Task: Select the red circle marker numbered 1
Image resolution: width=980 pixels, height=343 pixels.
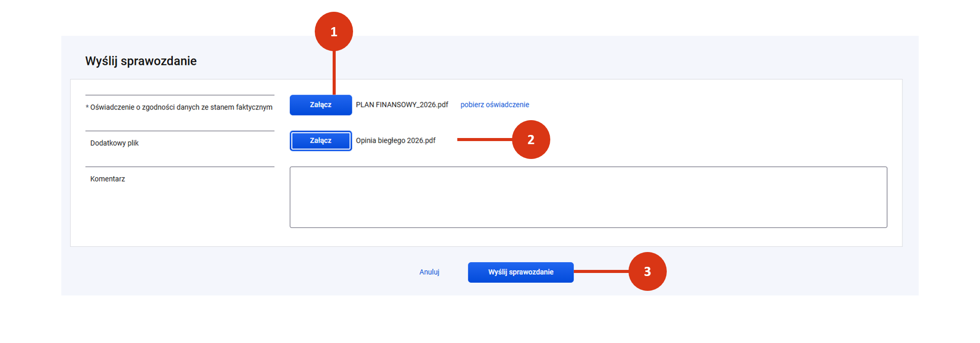Action: [334, 32]
